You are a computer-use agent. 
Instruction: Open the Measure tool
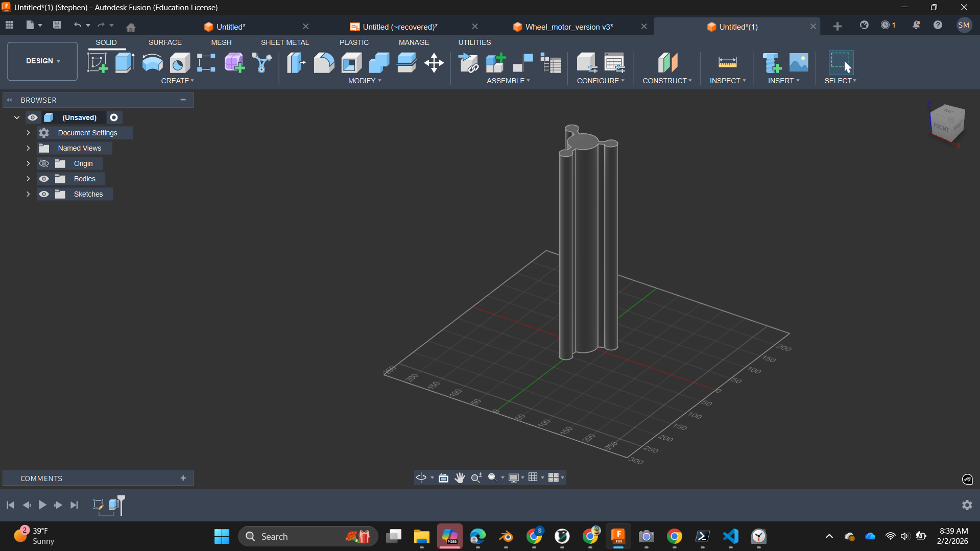(727, 63)
